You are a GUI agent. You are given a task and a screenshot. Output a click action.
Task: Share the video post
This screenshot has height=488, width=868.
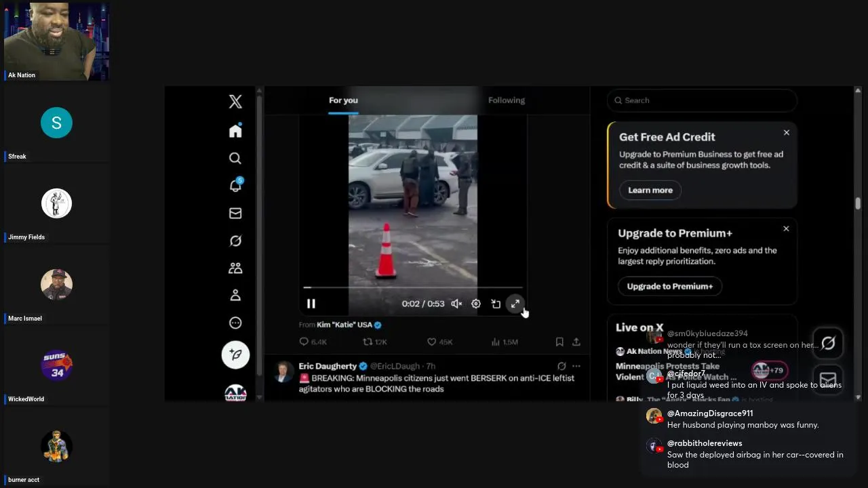click(576, 342)
